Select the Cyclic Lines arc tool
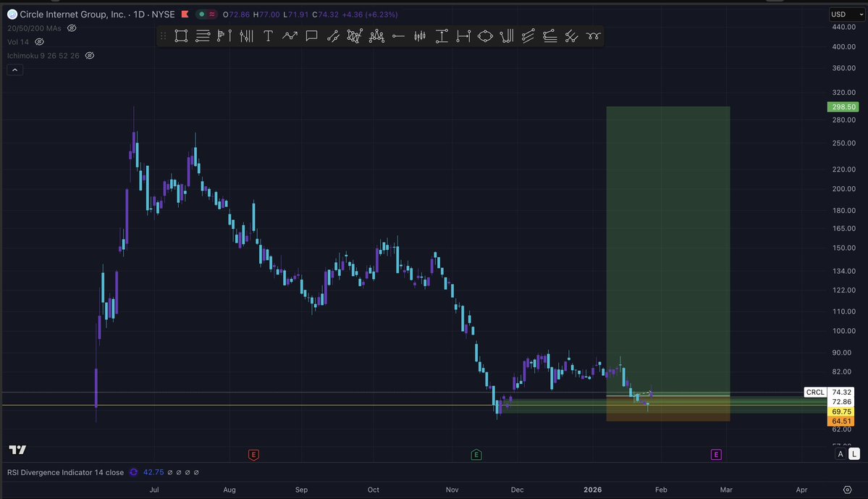 [x=594, y=36]
